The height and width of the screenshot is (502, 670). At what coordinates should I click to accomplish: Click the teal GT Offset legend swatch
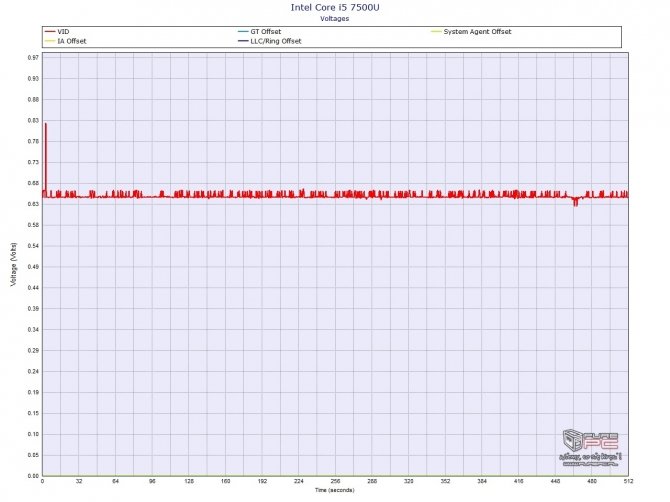[243, 32]
